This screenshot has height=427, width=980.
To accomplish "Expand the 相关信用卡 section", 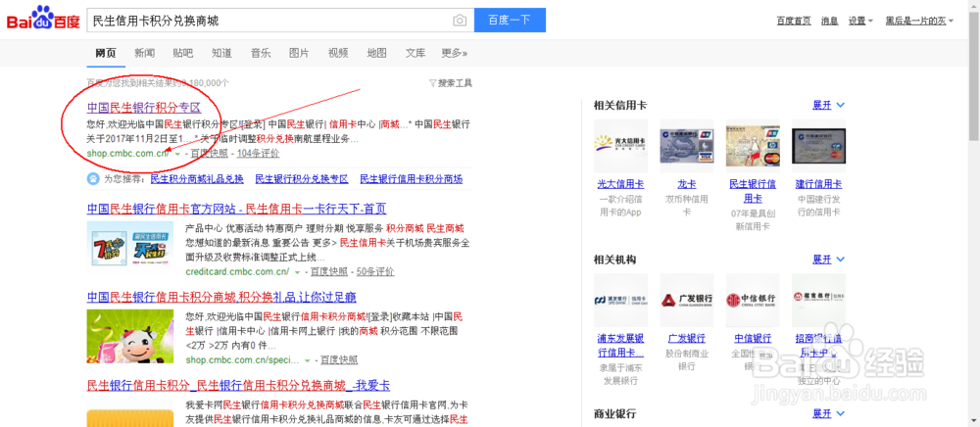I will (828, 105).
